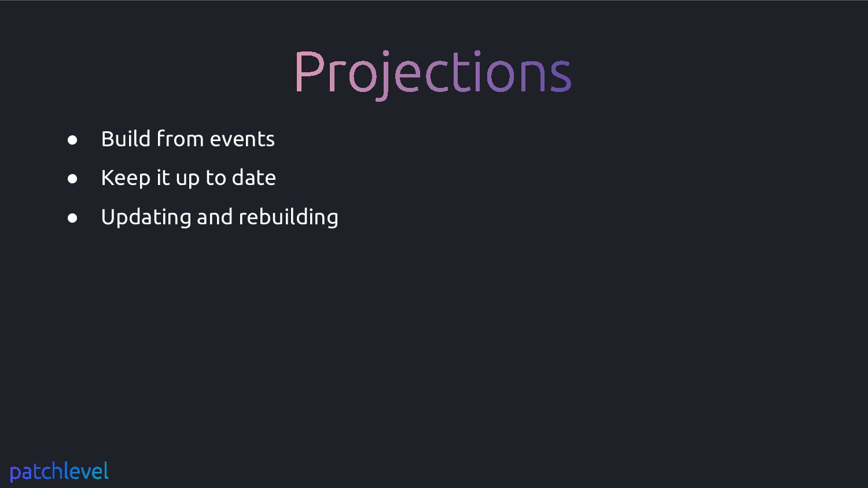
Task: Click the word 'Updating' in third bullet
Action: click(x=146, y=217)
